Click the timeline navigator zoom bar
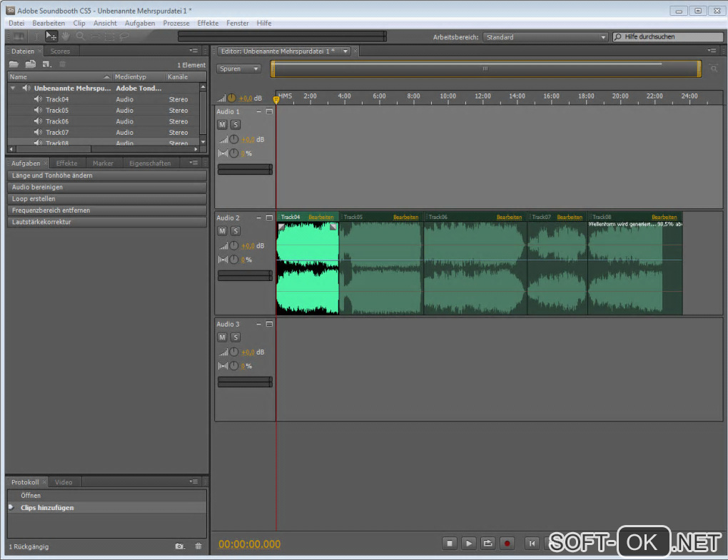The image size is (728, 560). (485, 68)
